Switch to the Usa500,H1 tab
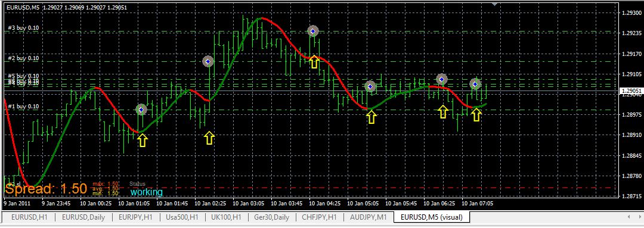The height and width of the screenshot is (228, 644). (182, 217)
